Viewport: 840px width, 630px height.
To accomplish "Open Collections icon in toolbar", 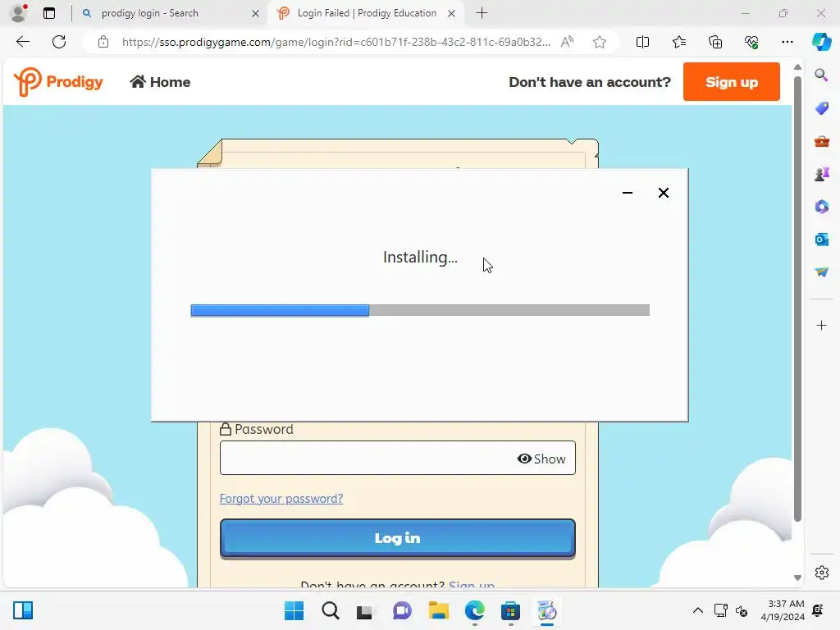I will click(x=715, y=42).
